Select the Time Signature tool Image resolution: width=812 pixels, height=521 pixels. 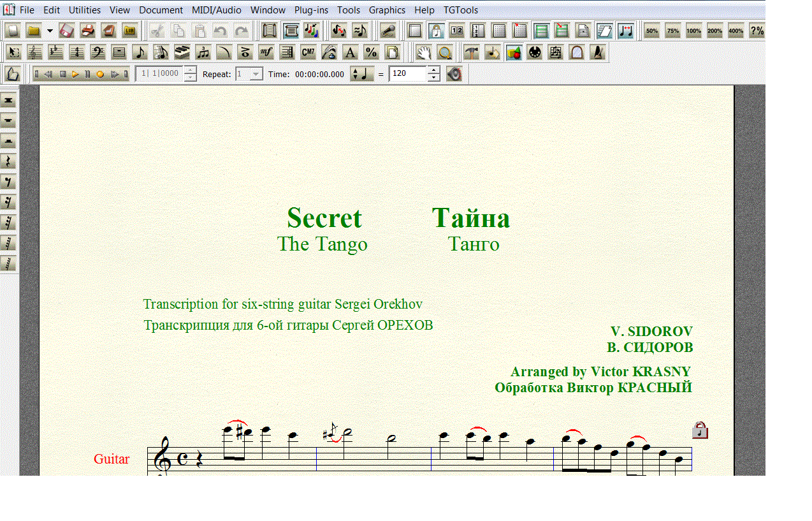[76, 52]
